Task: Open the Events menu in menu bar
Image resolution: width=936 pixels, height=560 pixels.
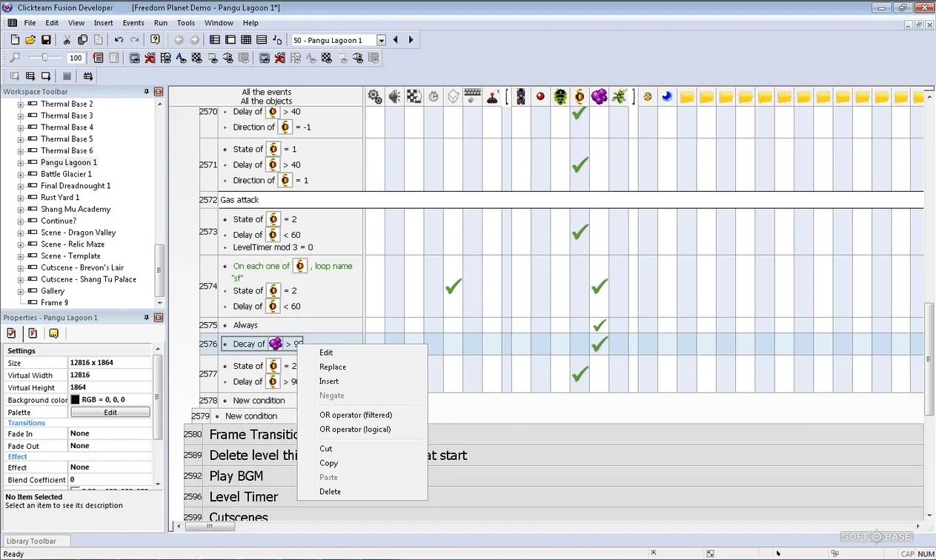Action: (x=133, y=23)
